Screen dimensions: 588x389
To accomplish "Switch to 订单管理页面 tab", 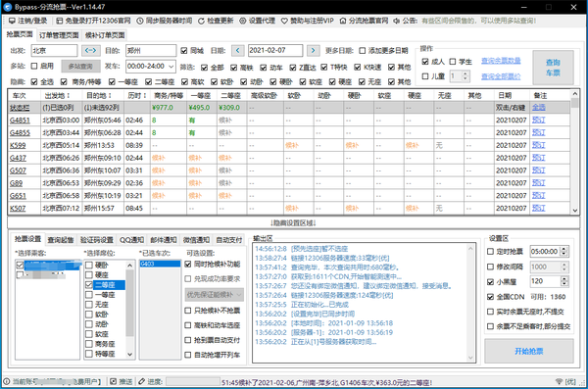I will click(59, 35).
